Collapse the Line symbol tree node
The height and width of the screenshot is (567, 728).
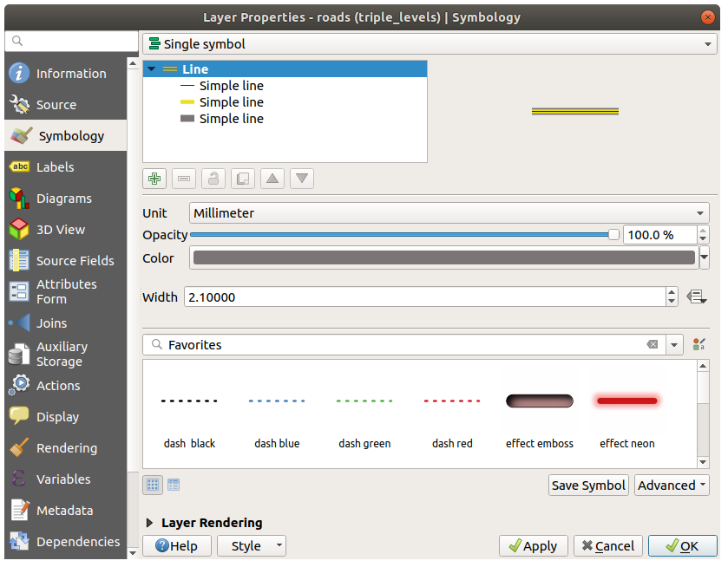click(152, 69)
